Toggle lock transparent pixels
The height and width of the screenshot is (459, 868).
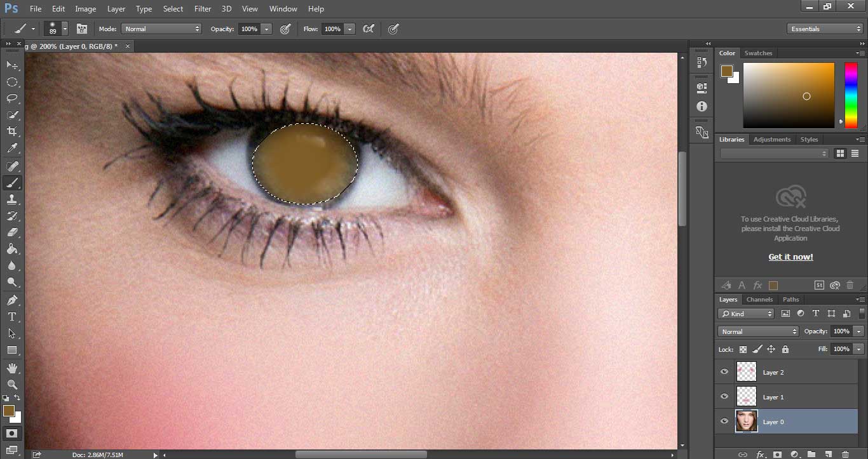click(743, 349)
